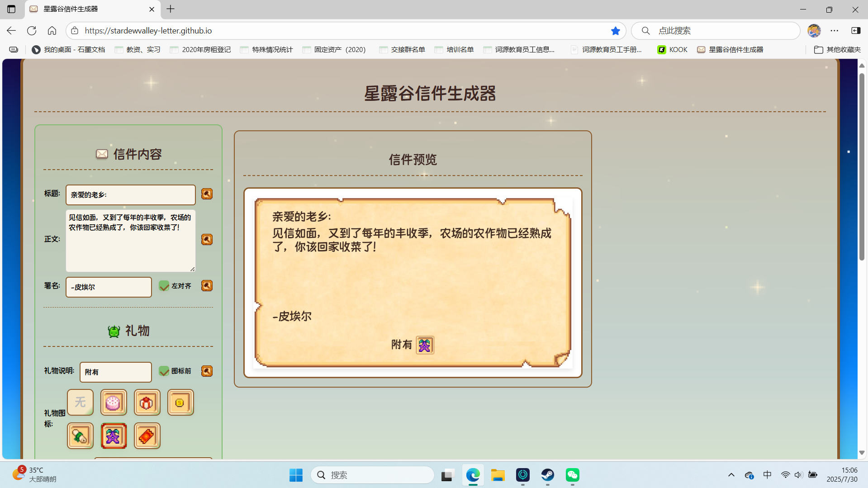This screenshot has width=868, height=488.
Task: Select the purple stardrop gift icon
Action: 114,436
